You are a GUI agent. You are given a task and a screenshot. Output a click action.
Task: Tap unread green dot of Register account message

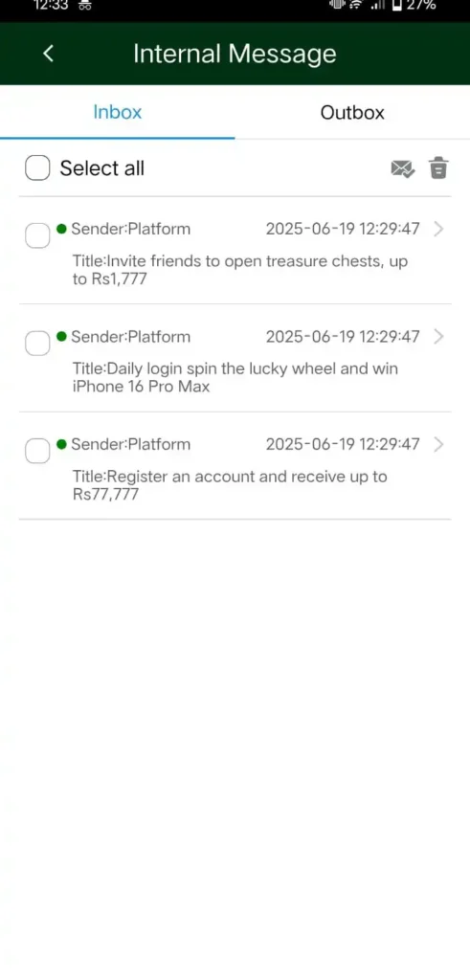[x=61, y=444]
